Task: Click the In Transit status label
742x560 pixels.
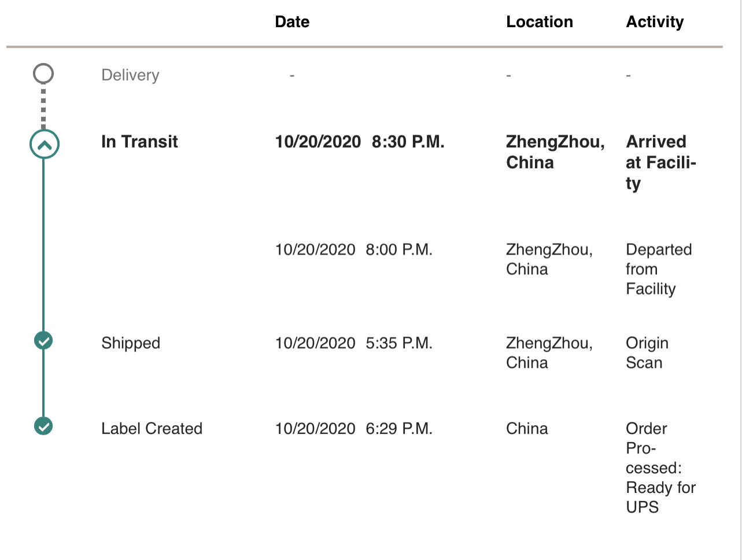Action: (139, 142)
